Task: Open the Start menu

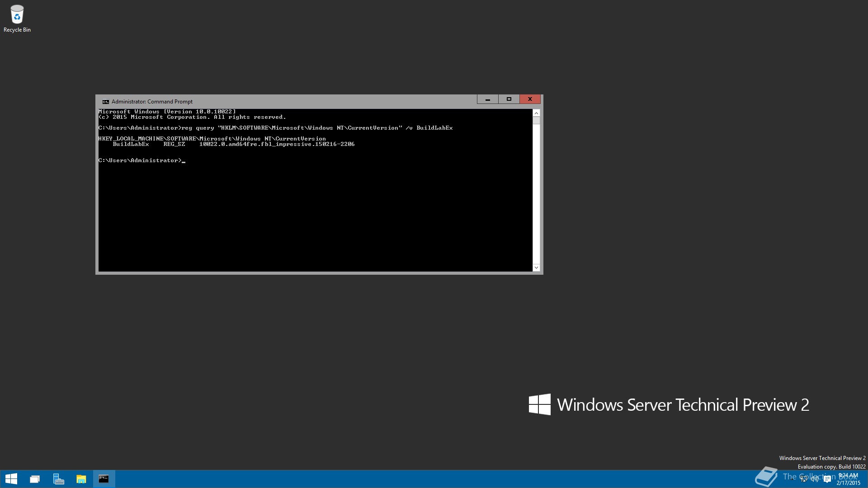Action: tap(11, 479)
